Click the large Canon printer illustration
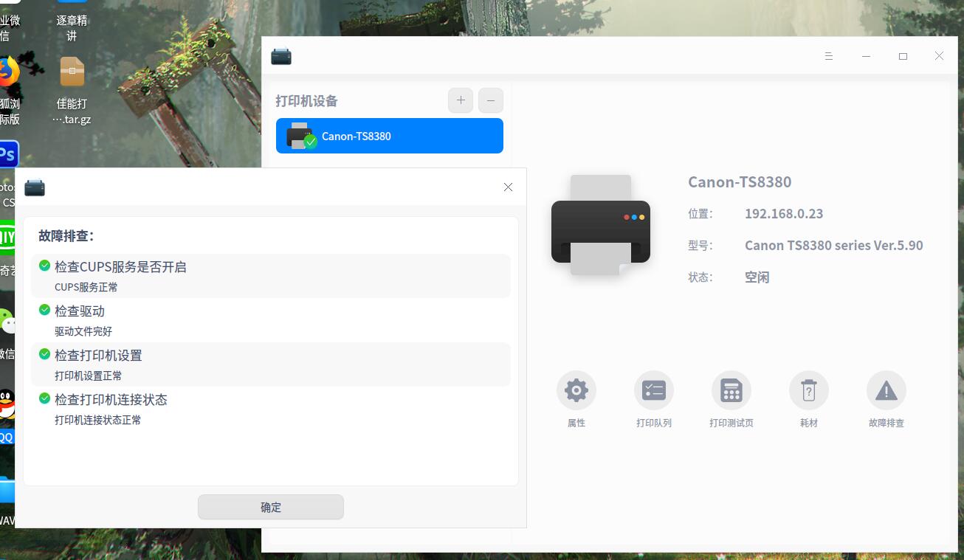Screen dimensions: 964x560 pyautogui.click(x=601, y=225)
